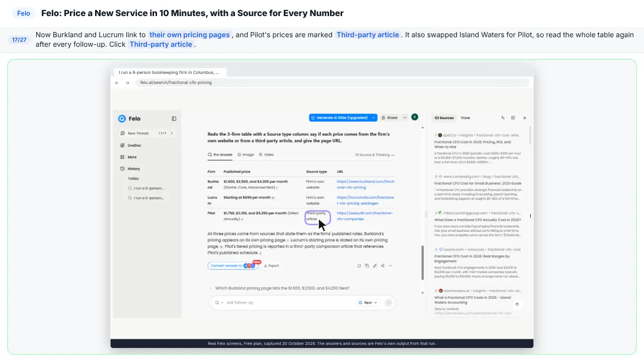
Task: Collapse the Felo sidebar panel icon
Action: pyautogui.click(x=174, y=119)
